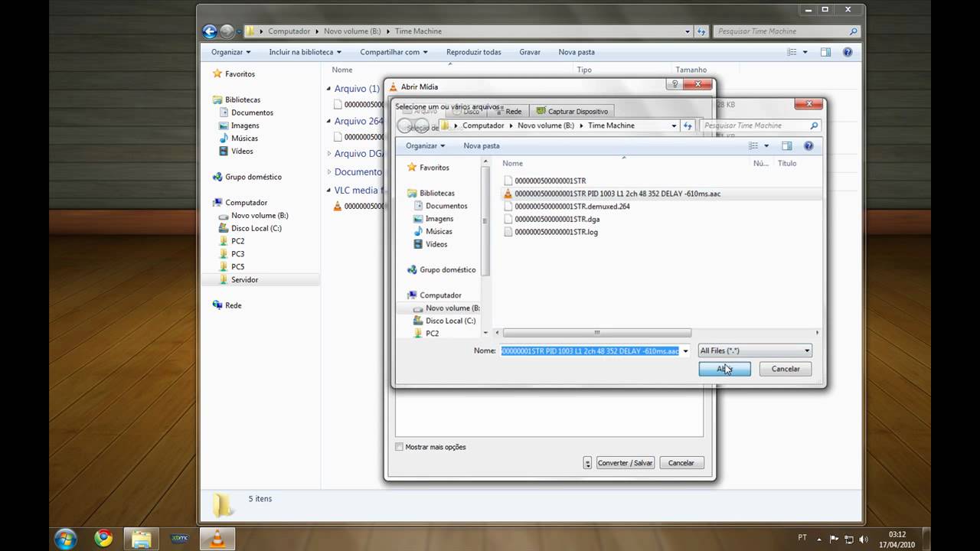
Task: Sort by Tamanho column in Explorer
Action: pos(691,70)
